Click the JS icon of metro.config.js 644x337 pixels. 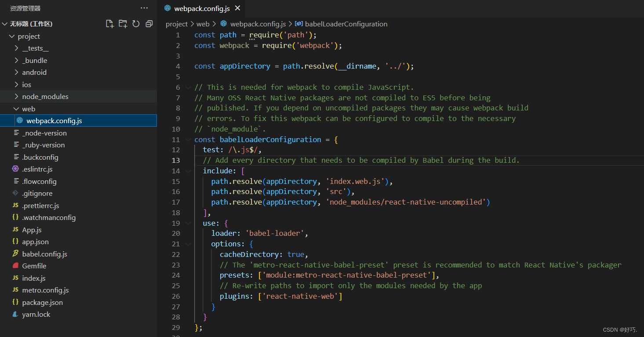pos(15,290)
